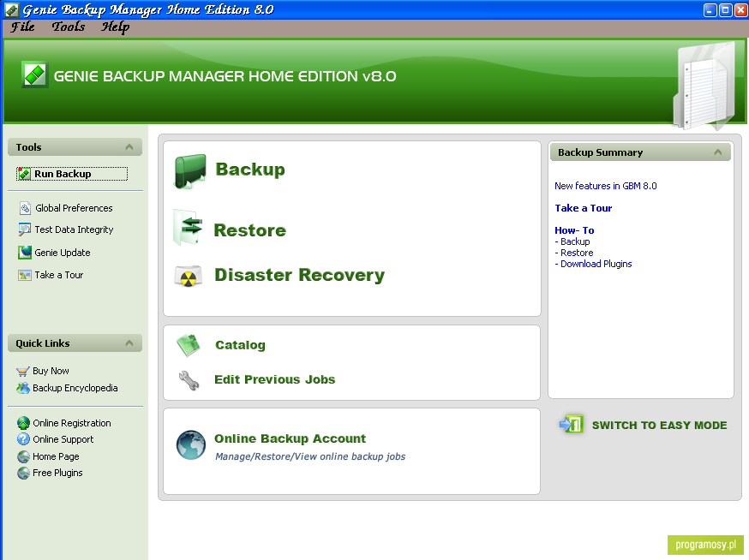749x560 pixels.
Task: Click the wrench icon for Edit Previous Jobs
Action: (189, 380)
